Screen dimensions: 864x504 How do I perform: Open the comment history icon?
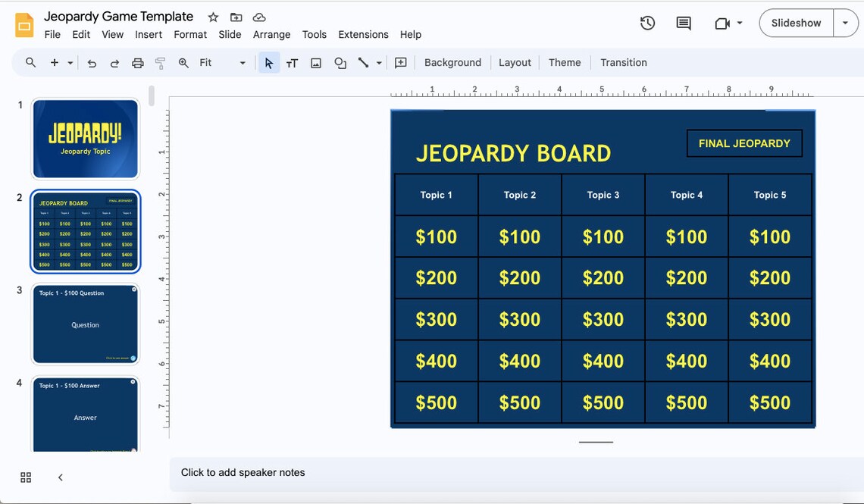(x=683, y=23)
